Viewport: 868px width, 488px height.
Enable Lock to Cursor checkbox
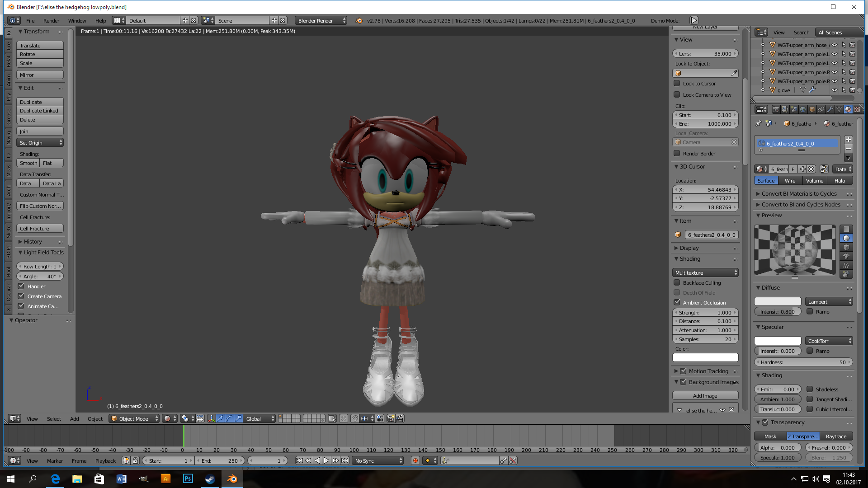pyautogui.click(x=677, y=83)
